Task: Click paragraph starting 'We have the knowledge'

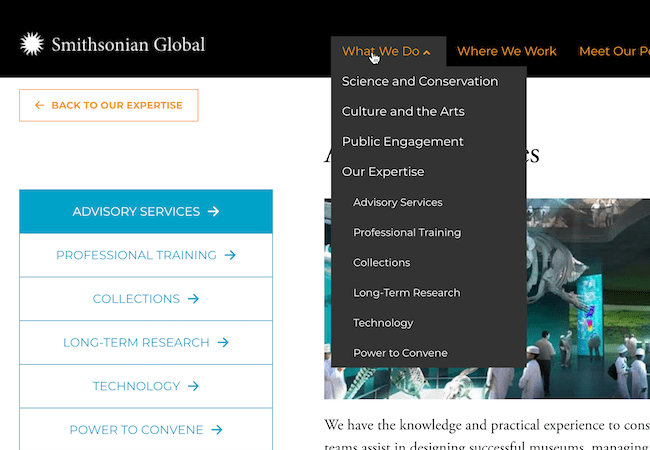Action: (x=487, y=434)
